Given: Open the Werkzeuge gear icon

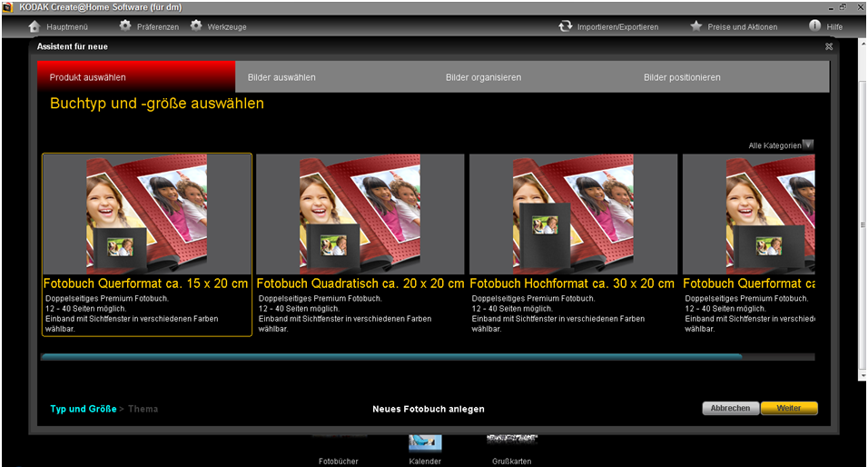Looking at the screenshot, I should [196, 26].
